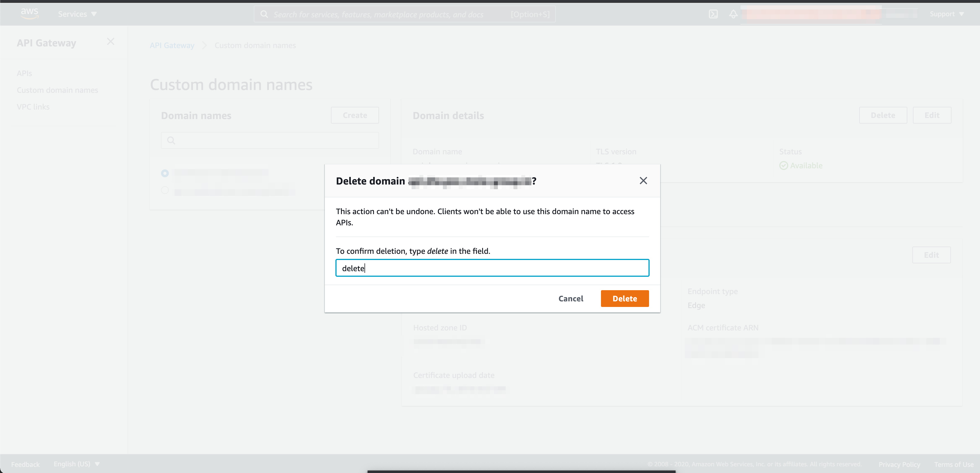
Task: Open Custom domain names in sidebar
Action: pyautogui.click(x=58, y=90)
